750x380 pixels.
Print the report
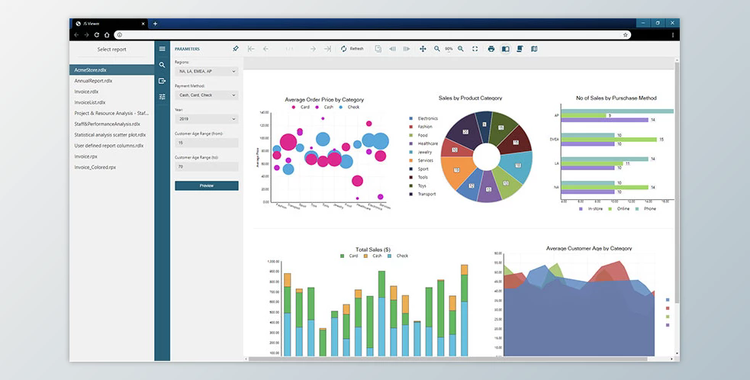click(491, 49)
